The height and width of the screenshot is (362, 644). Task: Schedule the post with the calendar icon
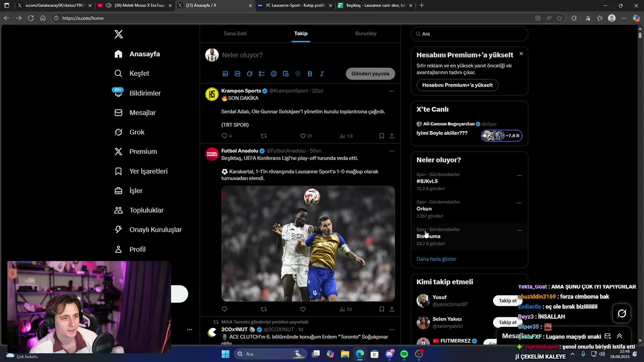286,74
